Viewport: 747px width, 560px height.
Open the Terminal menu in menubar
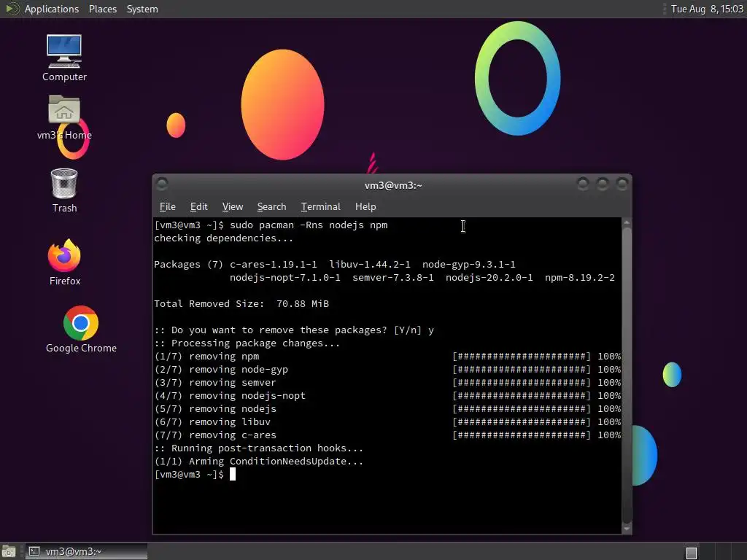pyautogui.click(x=321, y=206)
